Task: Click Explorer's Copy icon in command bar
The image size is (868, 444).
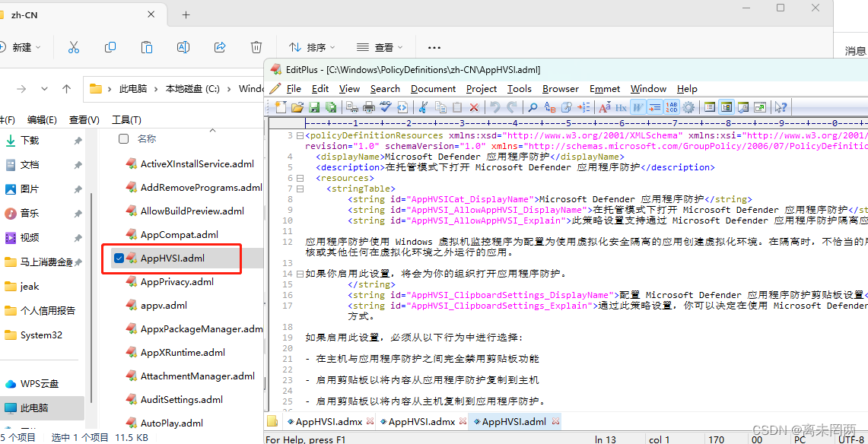Action: tap(110, 48)
